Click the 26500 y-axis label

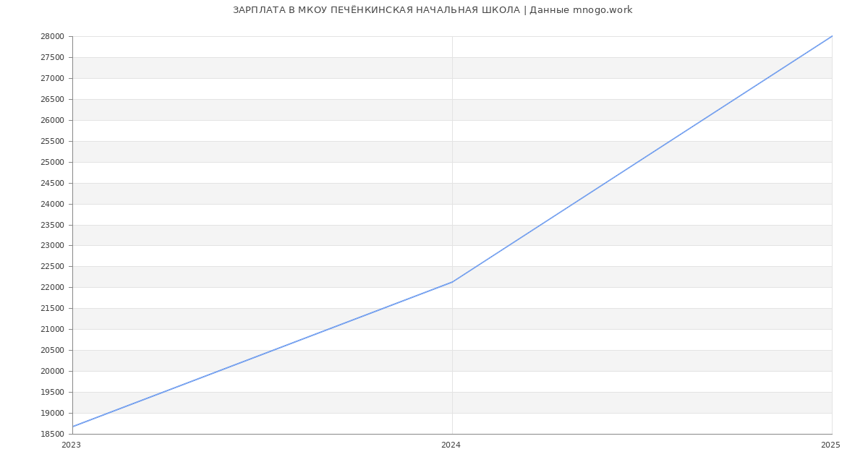pyautogui.click(x=53, y=100)
